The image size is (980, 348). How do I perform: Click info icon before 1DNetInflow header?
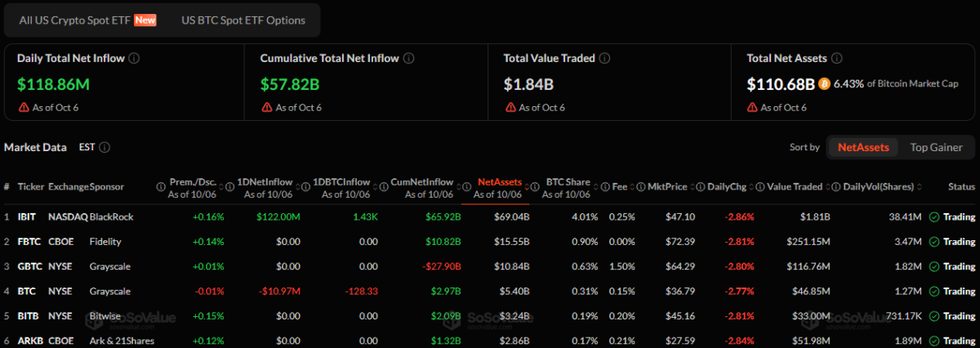[229, 187]
